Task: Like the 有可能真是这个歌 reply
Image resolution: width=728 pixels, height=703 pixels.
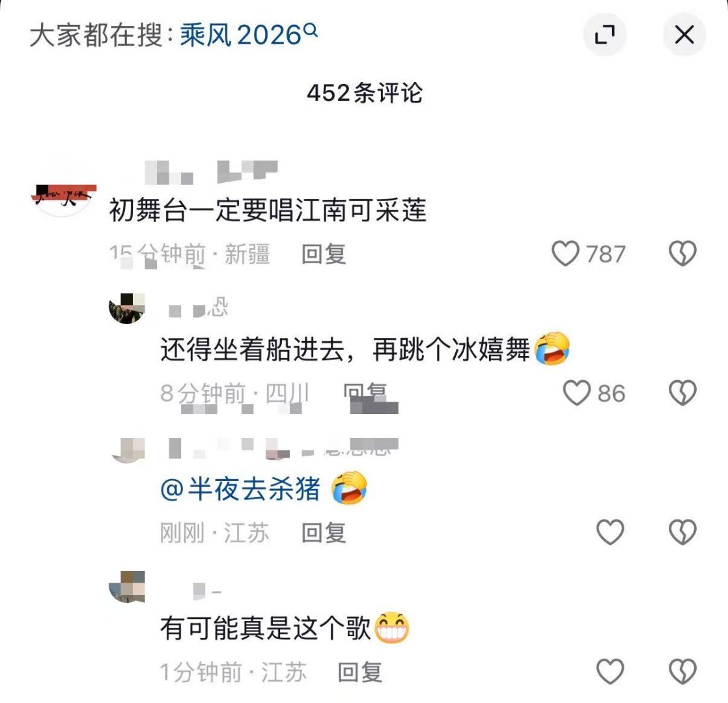Action: tap(609, 671)
